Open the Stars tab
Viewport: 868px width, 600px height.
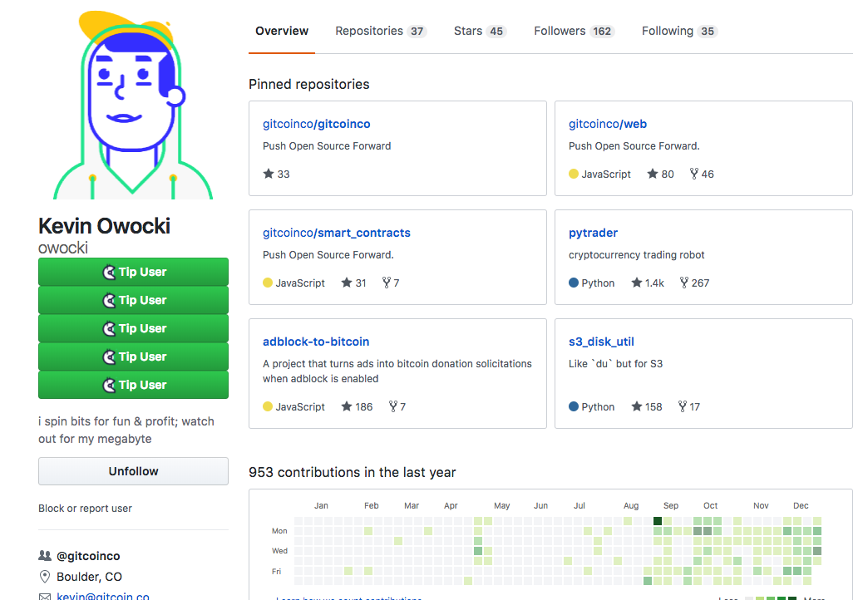click(x=480, y=31)
